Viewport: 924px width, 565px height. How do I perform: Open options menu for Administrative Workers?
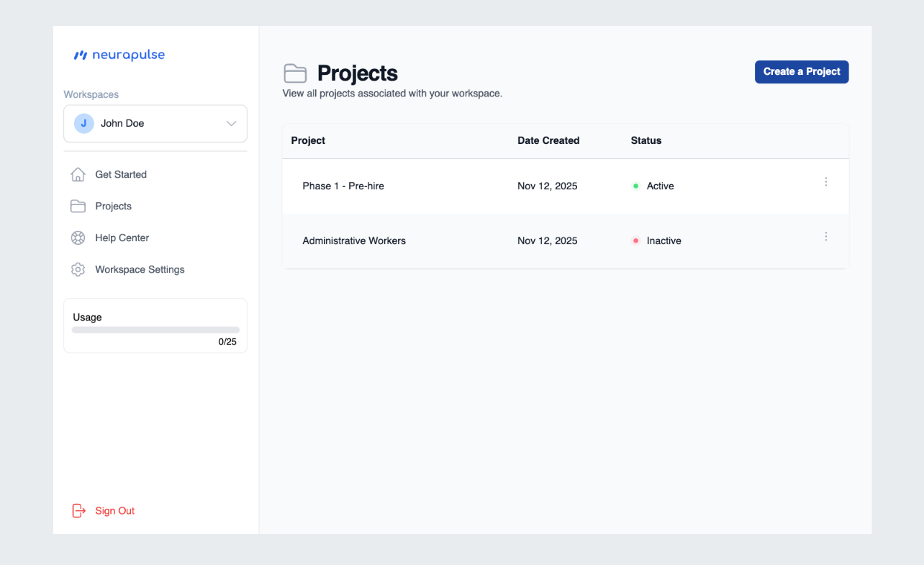tap(825, 236)
